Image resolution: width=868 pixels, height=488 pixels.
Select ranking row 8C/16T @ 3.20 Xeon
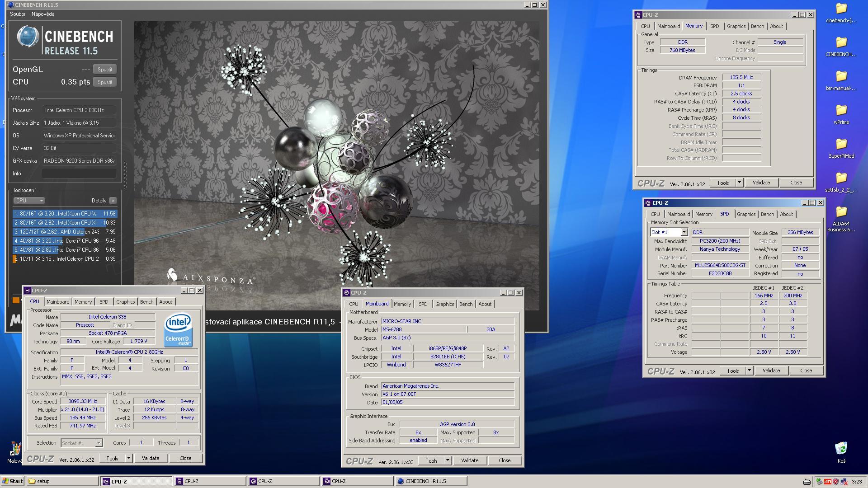(65, 214)
